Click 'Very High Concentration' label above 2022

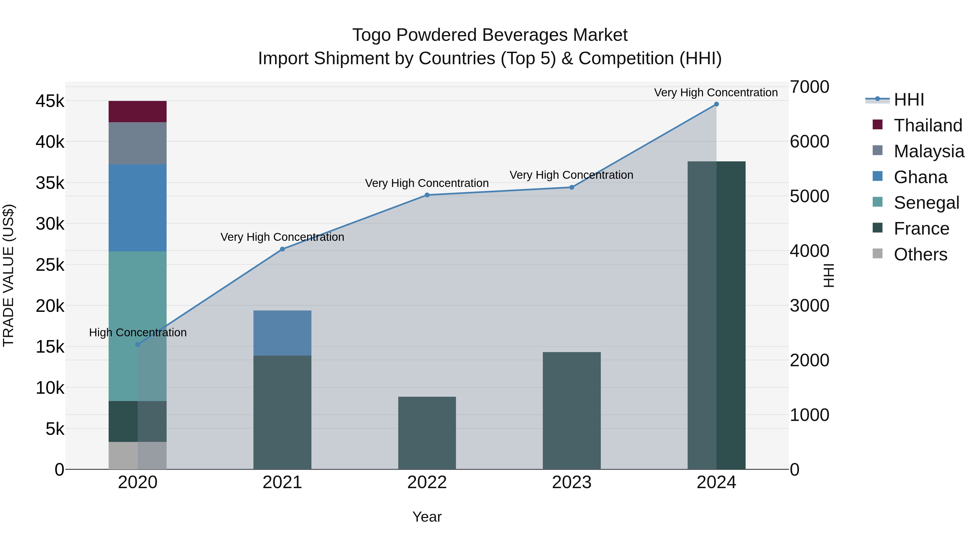click(427, 183)
